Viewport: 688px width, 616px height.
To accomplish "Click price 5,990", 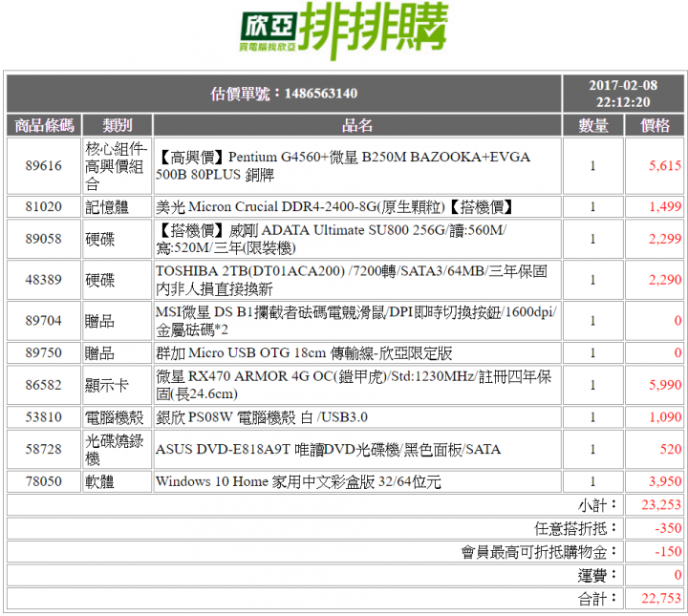I will coord(665,385).
